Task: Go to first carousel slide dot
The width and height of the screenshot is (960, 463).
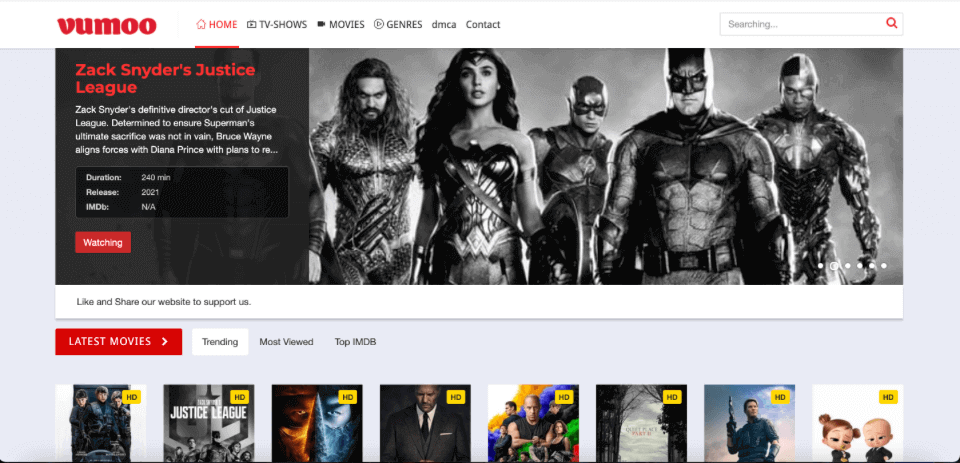Action: (x=820, y=266)
